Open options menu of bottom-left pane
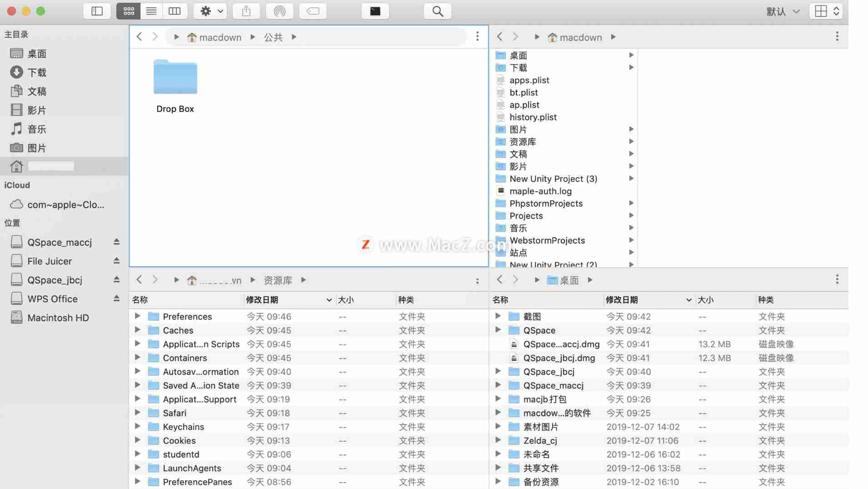Screen dimensions: 868x489 [x=477, y=280]
